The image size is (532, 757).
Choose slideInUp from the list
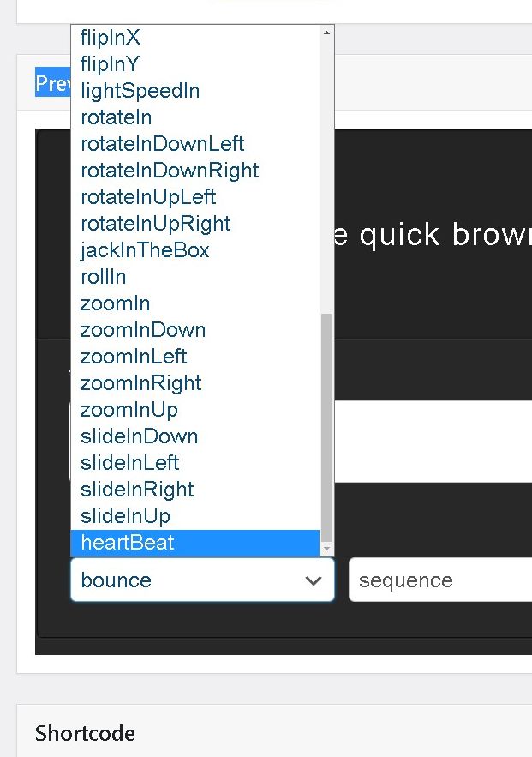(x=125, y=516)
